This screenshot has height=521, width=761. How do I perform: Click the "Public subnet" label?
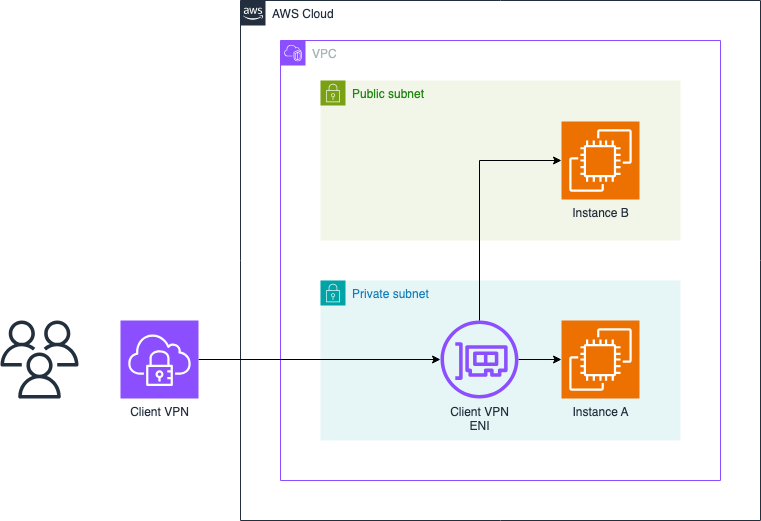[x=388, y=94]
